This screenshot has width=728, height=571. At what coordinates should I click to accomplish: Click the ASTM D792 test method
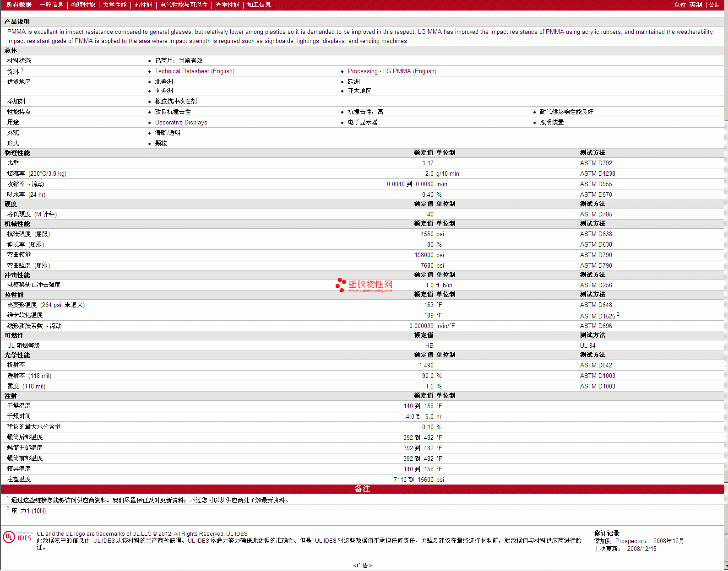click(596, 163)
